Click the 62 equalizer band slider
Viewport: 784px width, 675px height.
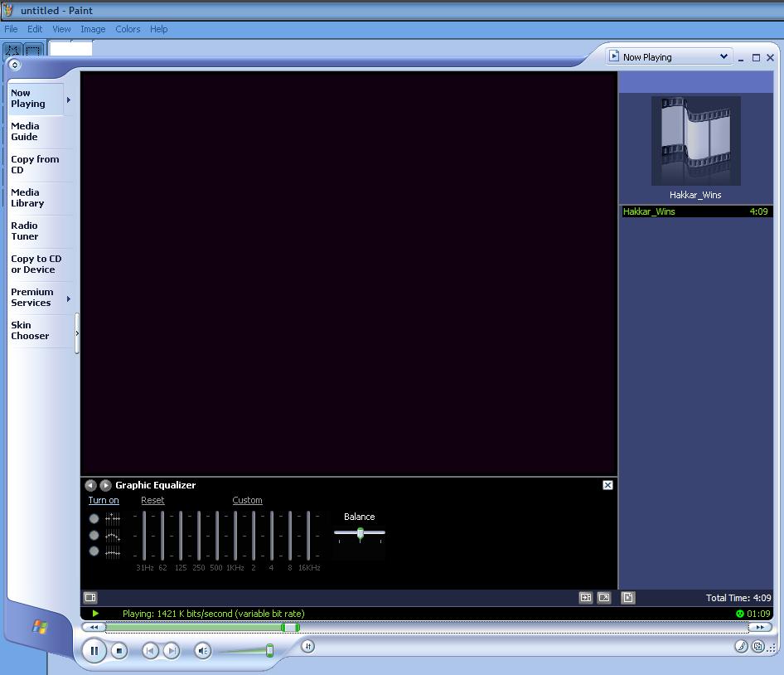click(162, 536)
